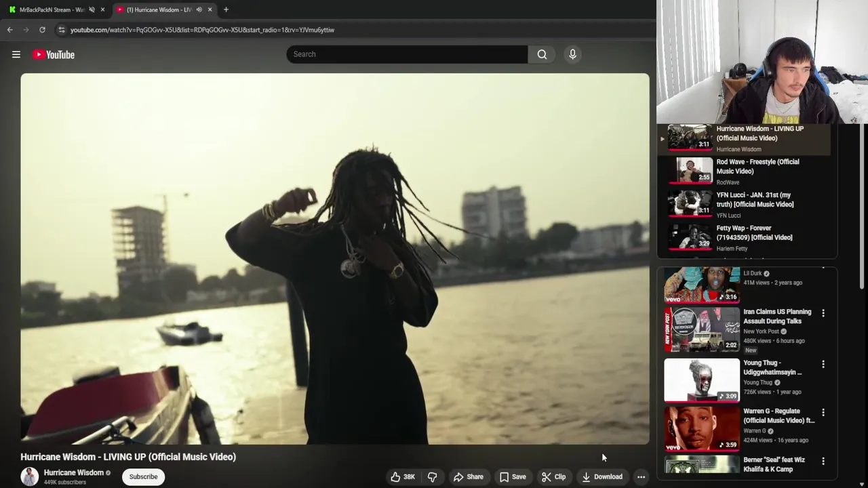Screen dimensions: 868x488
Task: Click video title LIVING UP text
Action: click(128, 457)
